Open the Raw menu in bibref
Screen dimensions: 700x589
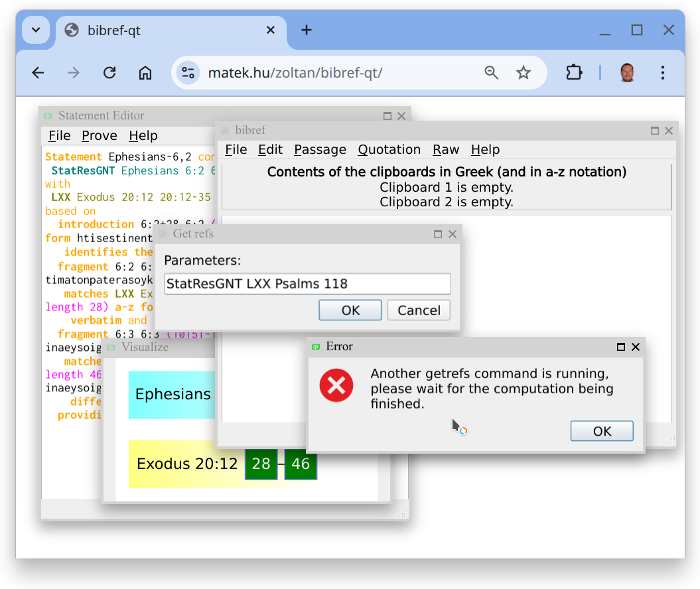coord(446,150)
